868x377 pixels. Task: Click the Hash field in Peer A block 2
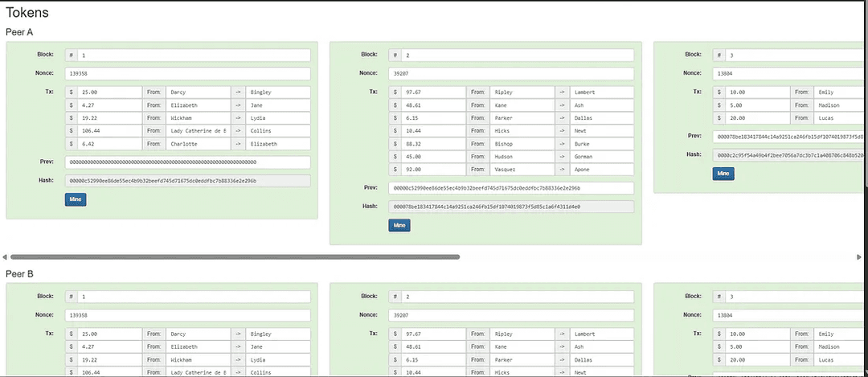click(x=511, y=207)
